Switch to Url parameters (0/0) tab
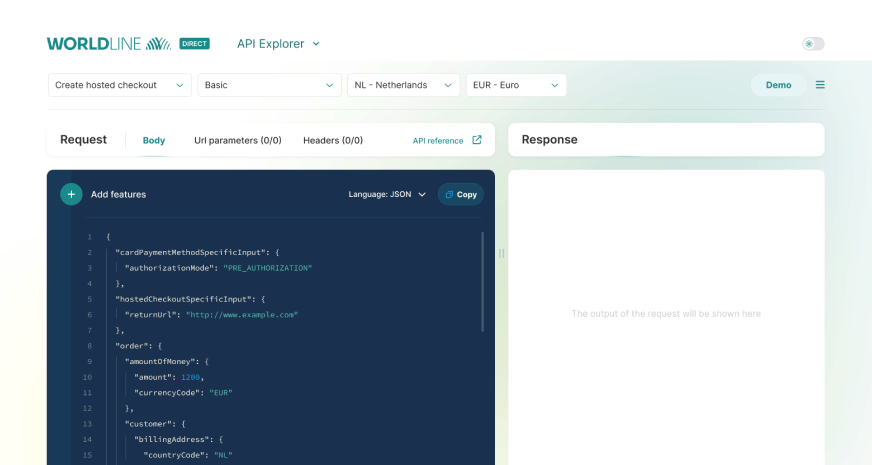 (x=237, y=140)
